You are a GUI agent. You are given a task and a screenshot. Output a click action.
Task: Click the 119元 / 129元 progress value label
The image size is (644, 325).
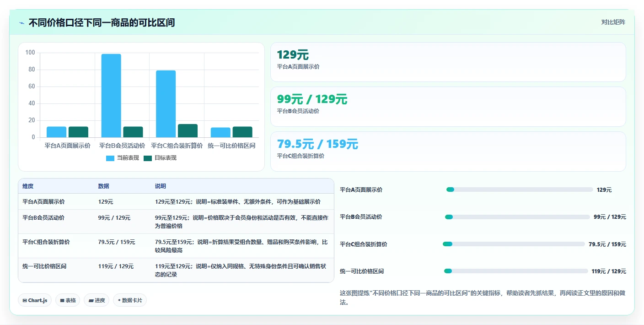(609, 271)
